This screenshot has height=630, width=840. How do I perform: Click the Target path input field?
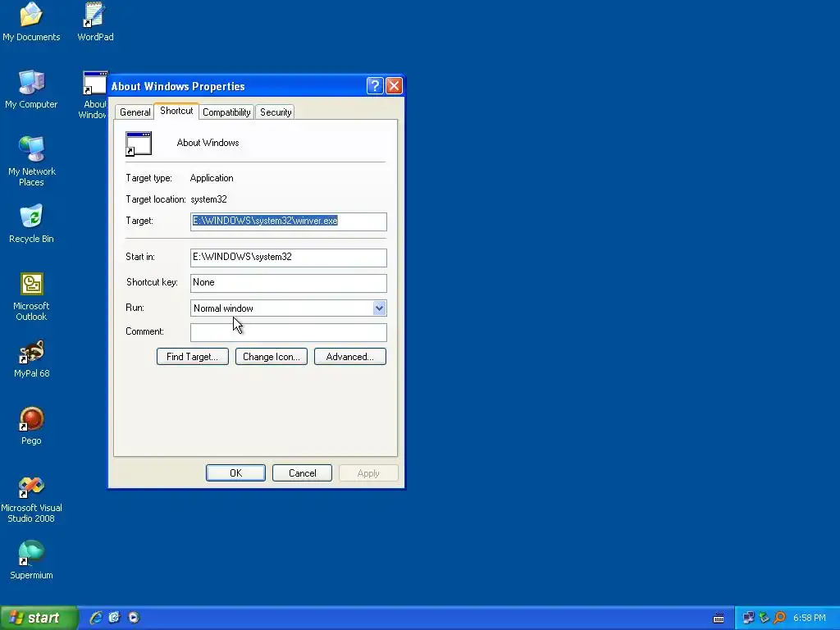coord(288,221)
